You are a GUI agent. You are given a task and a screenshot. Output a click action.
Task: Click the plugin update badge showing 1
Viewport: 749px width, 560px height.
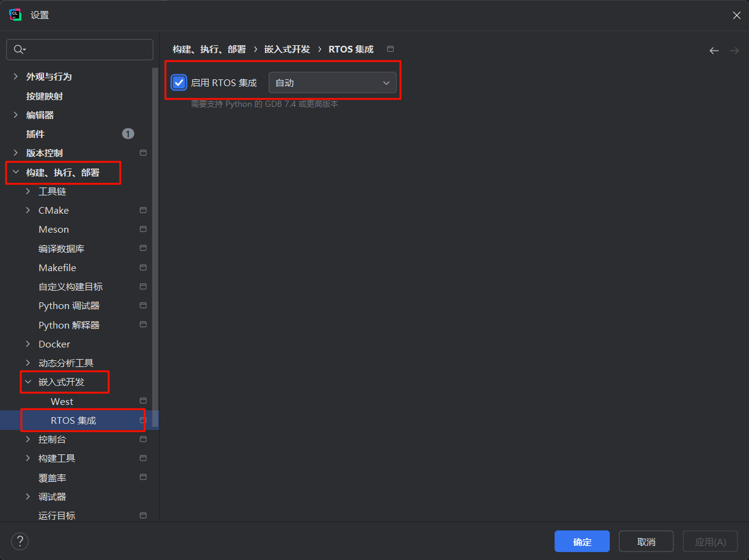[x=128, y=134]
